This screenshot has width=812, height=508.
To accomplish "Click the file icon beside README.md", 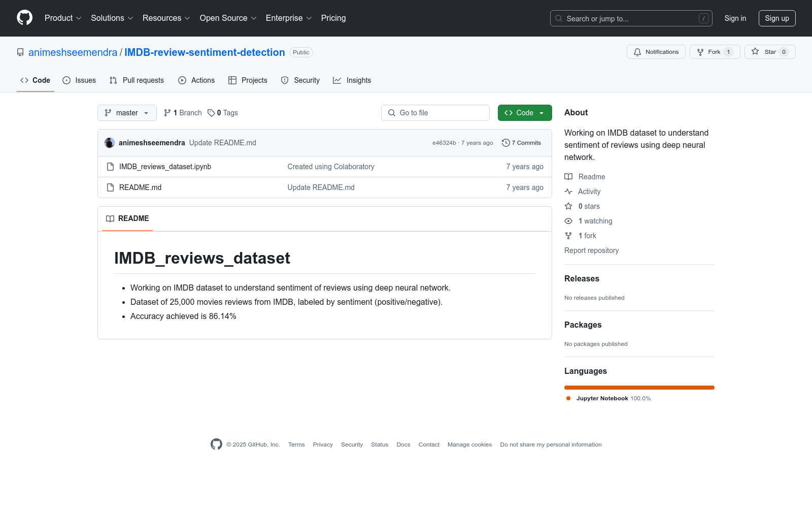I will coord(110,187).
